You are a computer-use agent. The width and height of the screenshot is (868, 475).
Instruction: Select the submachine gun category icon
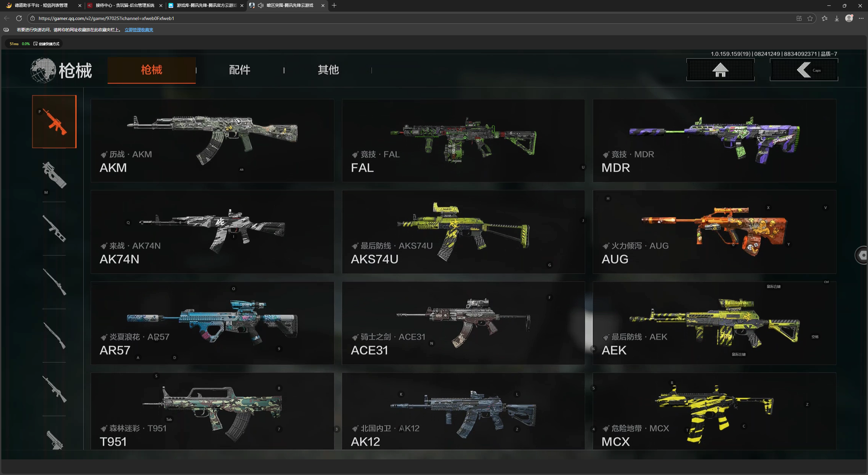click(54, 175)
